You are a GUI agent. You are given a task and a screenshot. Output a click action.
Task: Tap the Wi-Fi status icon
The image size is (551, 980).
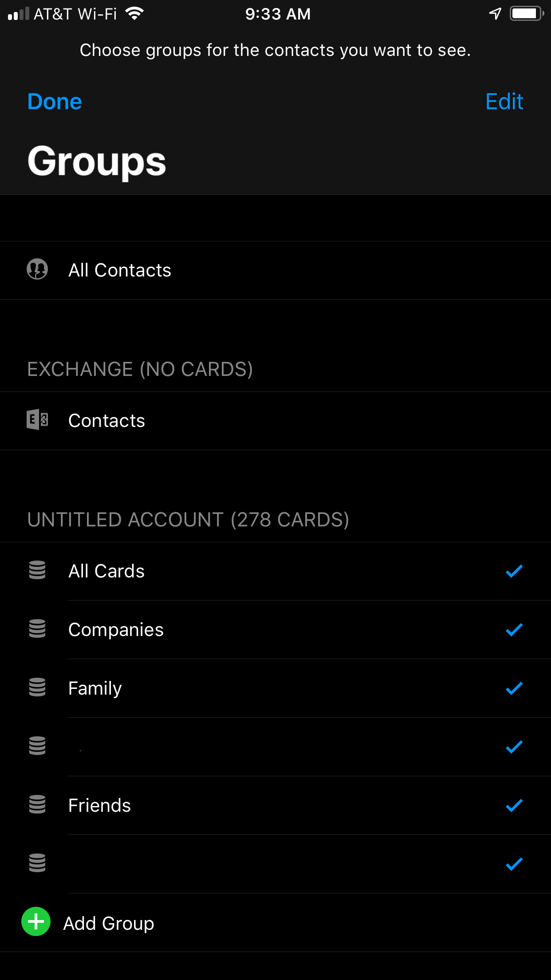134,14
